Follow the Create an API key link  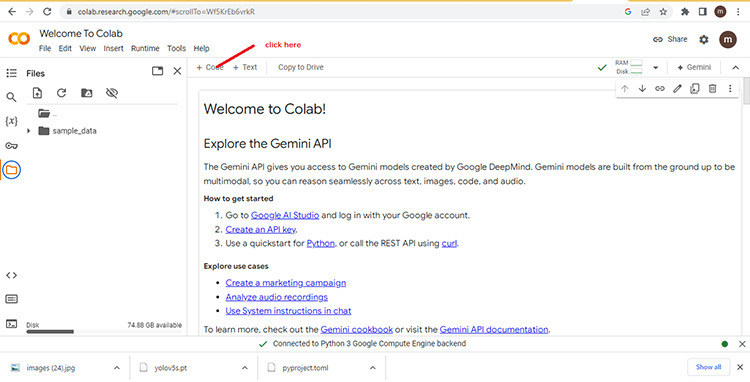pos(261,229)
